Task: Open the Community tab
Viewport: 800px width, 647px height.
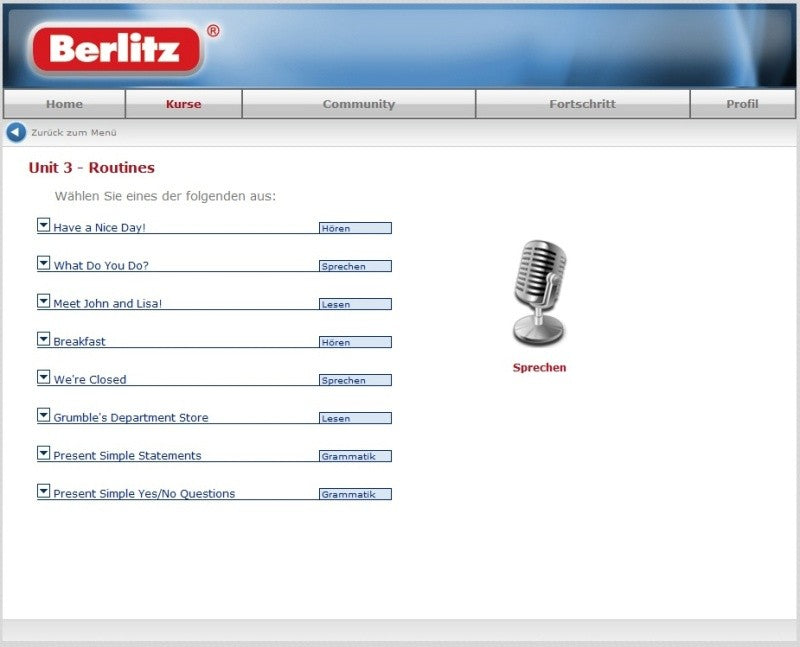Action: click(x=359, y=104)
